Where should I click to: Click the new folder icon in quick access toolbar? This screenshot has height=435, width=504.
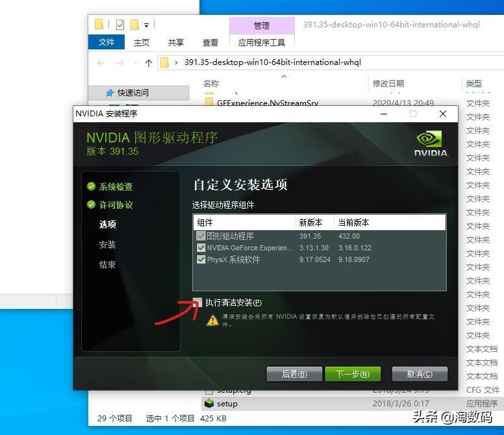pos(134,25)
